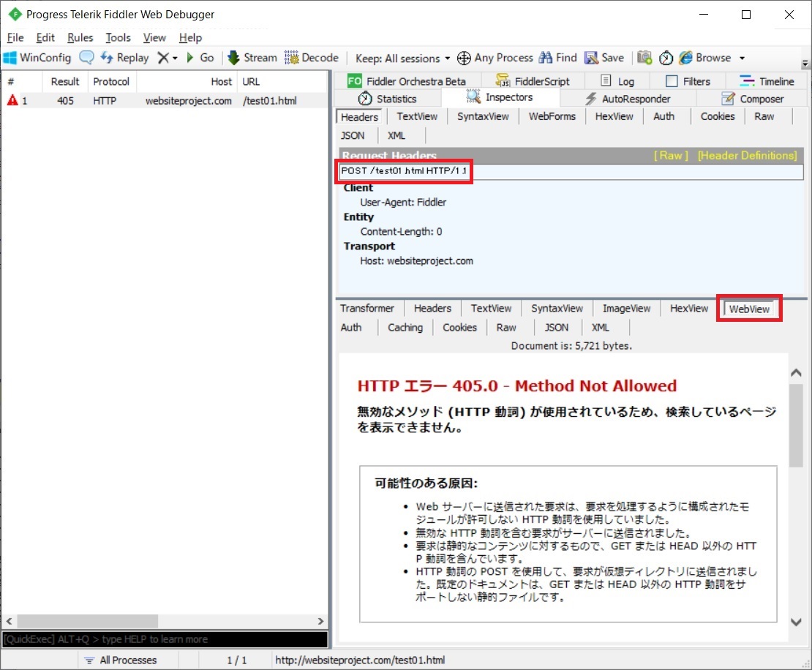Click the Save toolbar icon
Screen dimensions: 812x670
pyautogui.click(x=591, y=58)
